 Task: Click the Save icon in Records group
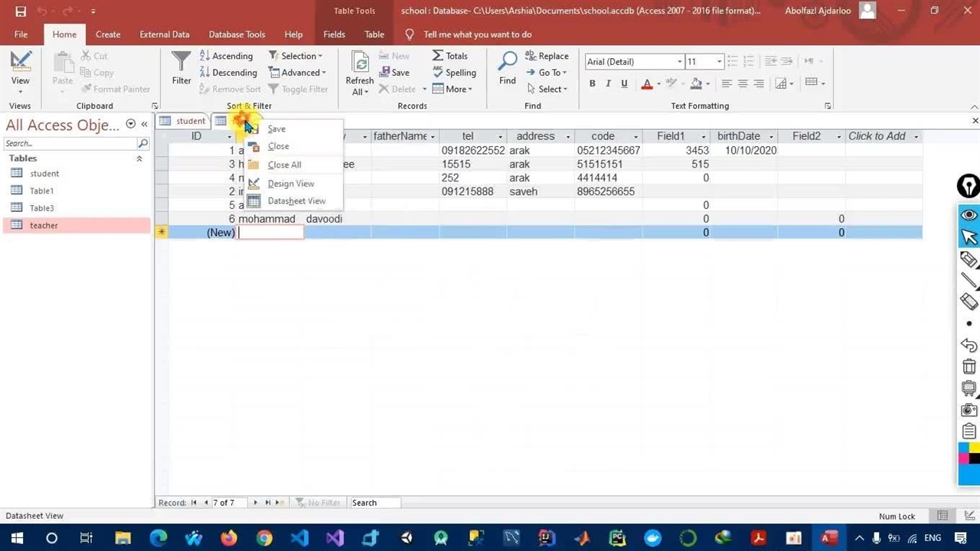(x=394, y=73)
